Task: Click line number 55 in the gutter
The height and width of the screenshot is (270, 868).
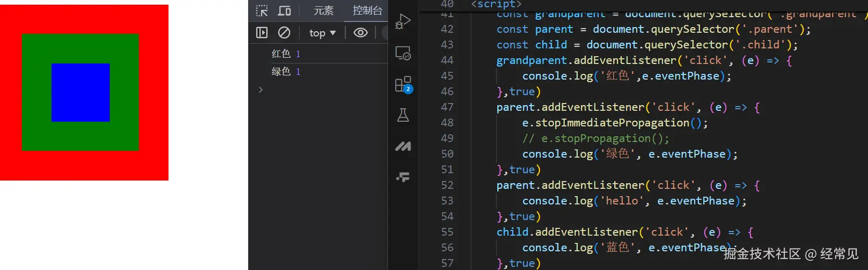Action: [x=447, y=232]
